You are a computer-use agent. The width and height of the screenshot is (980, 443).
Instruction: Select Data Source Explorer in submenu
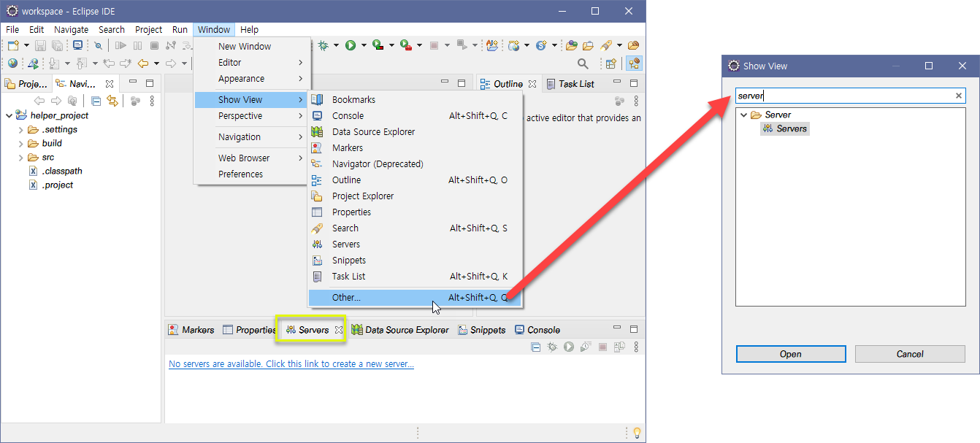click(x=415, y=132)
